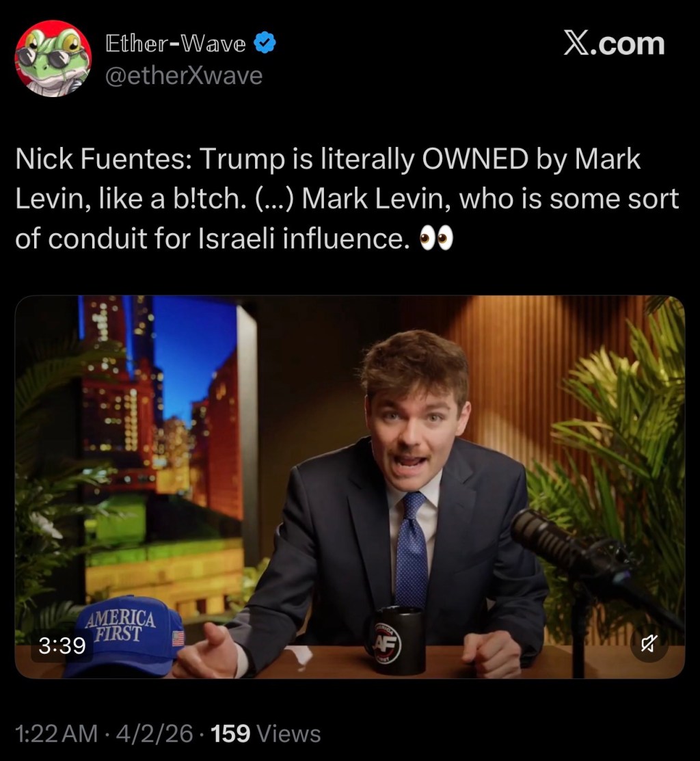The width and height of the screenshot is (700, 761).
Task: Click the 3:39 video duration badge
Action: click(62, 645)
